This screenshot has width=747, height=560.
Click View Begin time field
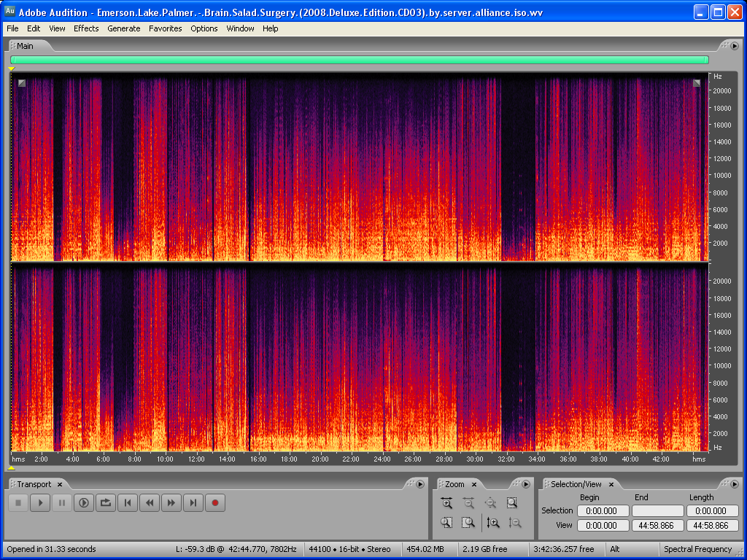tap(603, 526)
